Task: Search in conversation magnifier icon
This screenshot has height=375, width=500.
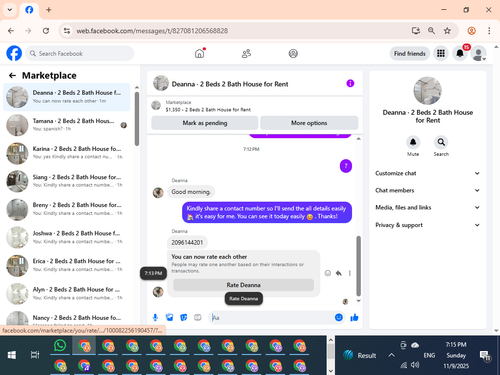Action: coord(441,142)
